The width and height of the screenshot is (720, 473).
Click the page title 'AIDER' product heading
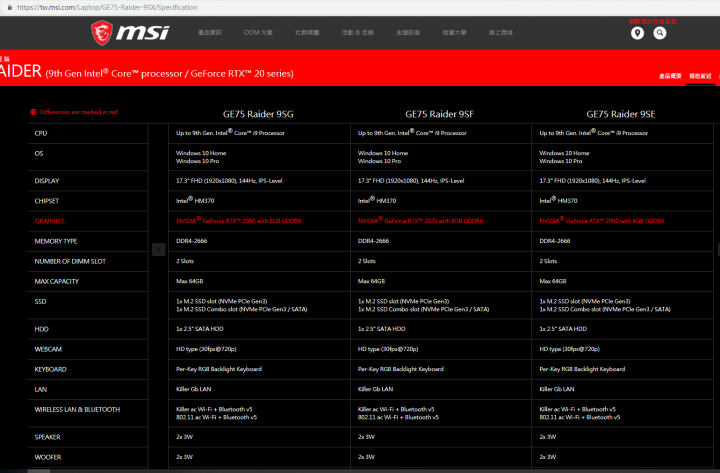(x=21, y=71)
